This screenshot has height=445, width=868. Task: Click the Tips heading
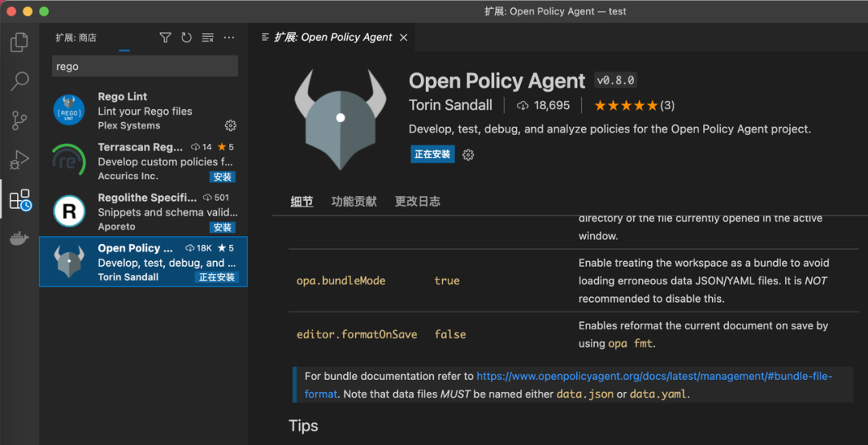(x=303, y=426)
